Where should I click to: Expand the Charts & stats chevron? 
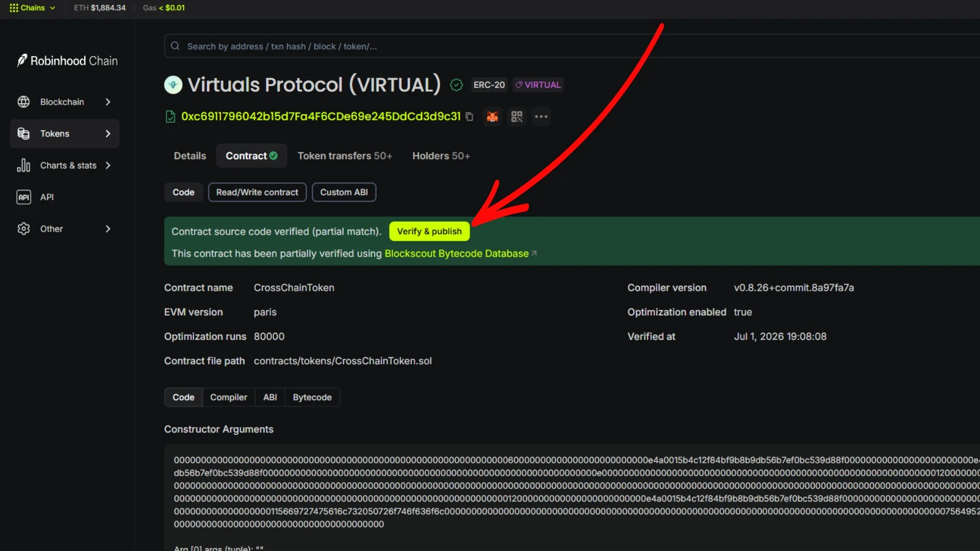[x=108, y=165]
